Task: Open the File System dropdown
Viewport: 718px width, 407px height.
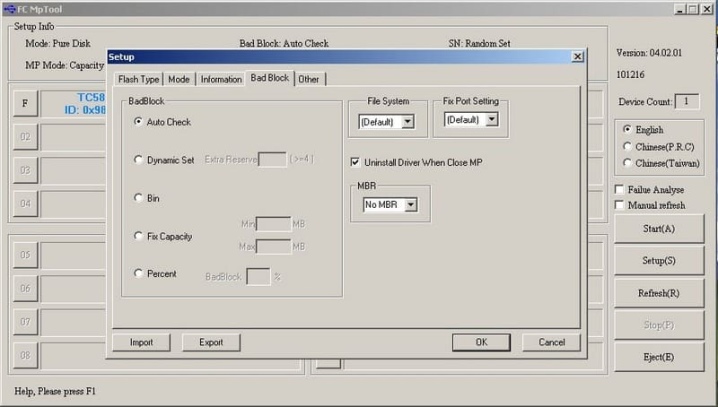Action: [x=386, y=122]
